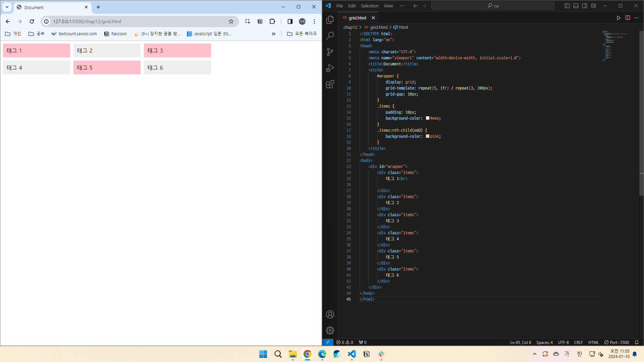Open a new Chrome tab
This screenshot has height=362, width=644.
[x=98, y=7]
